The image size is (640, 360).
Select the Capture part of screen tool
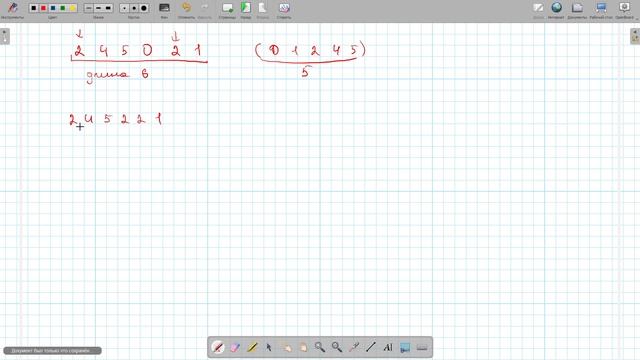pos(405,347)
